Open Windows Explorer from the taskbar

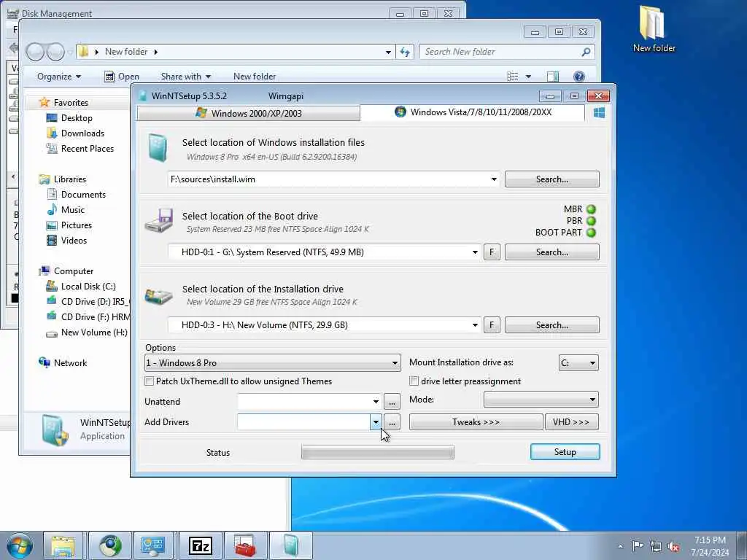coord(63,545)
